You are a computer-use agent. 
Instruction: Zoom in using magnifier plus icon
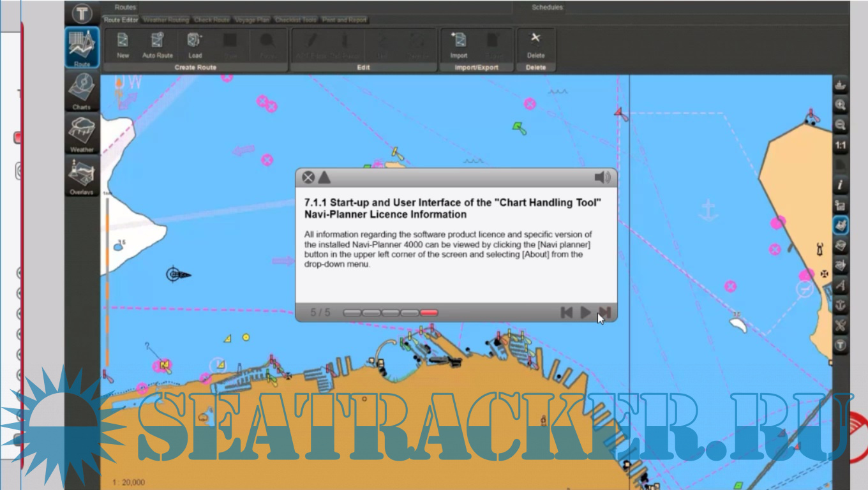click(x=841, y=105)
